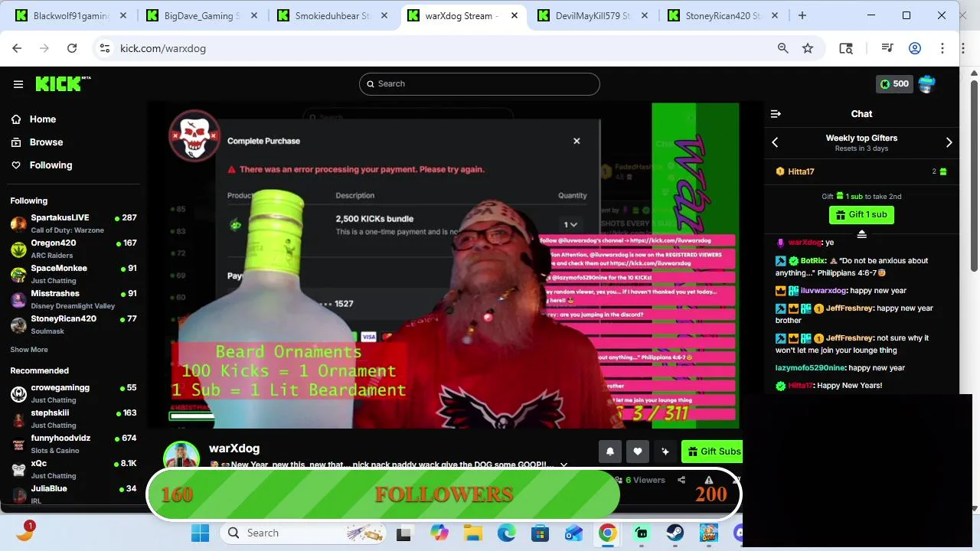The image size is (980, 551).
Task: Open Steam from the taskbar
Action: [x=675, y=533]
